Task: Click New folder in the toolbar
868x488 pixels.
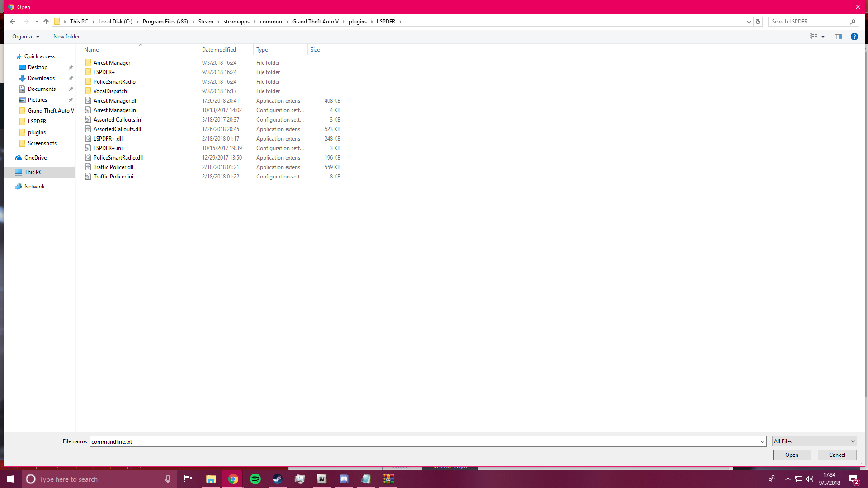Action: (x=66, y=37)
